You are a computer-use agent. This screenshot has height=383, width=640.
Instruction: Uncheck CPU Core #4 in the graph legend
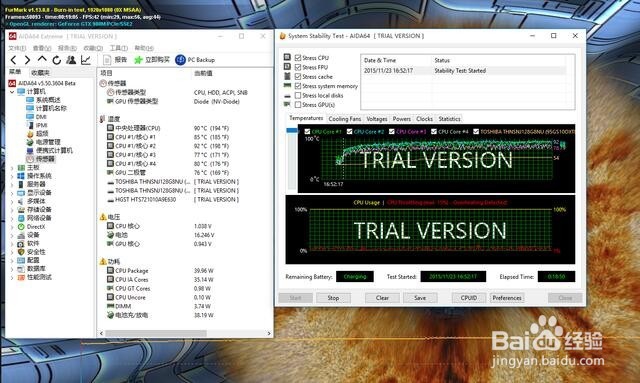(x=434, y=131)
